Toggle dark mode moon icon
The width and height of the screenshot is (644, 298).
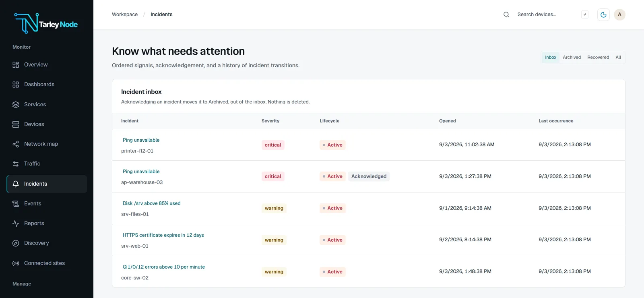point(603,14)
